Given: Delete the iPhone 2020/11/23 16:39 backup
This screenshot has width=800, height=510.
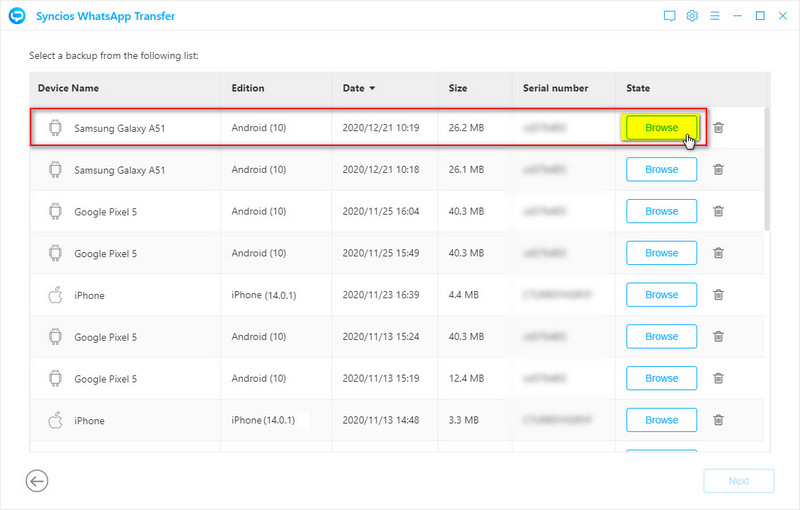Looking at the screenshot, I should click(x=718, y=295).
